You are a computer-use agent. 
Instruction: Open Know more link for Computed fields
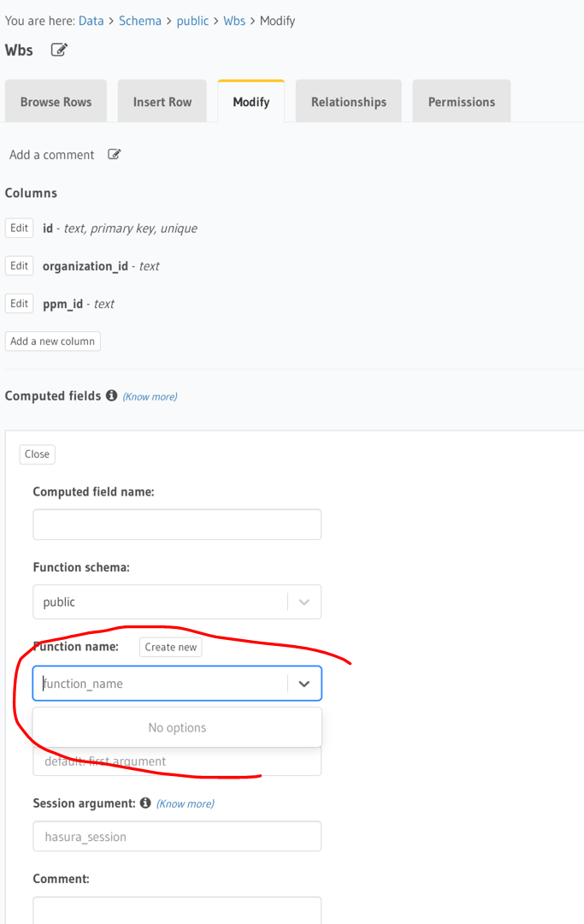pos(150,397)
